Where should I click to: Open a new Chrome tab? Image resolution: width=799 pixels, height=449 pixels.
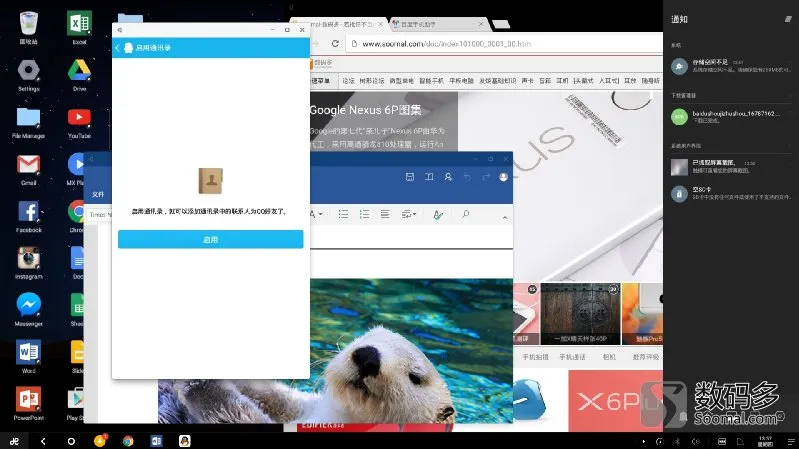coord(501,24)
